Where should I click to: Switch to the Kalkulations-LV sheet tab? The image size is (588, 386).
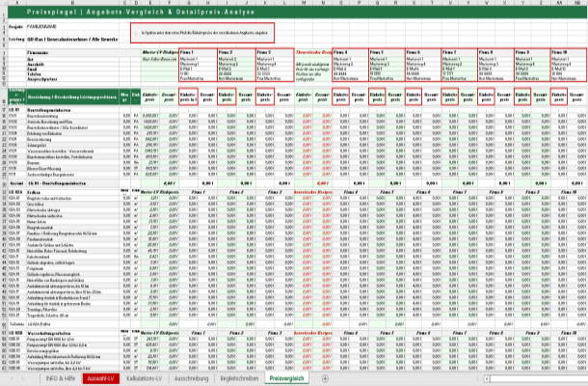click(145, 378)
